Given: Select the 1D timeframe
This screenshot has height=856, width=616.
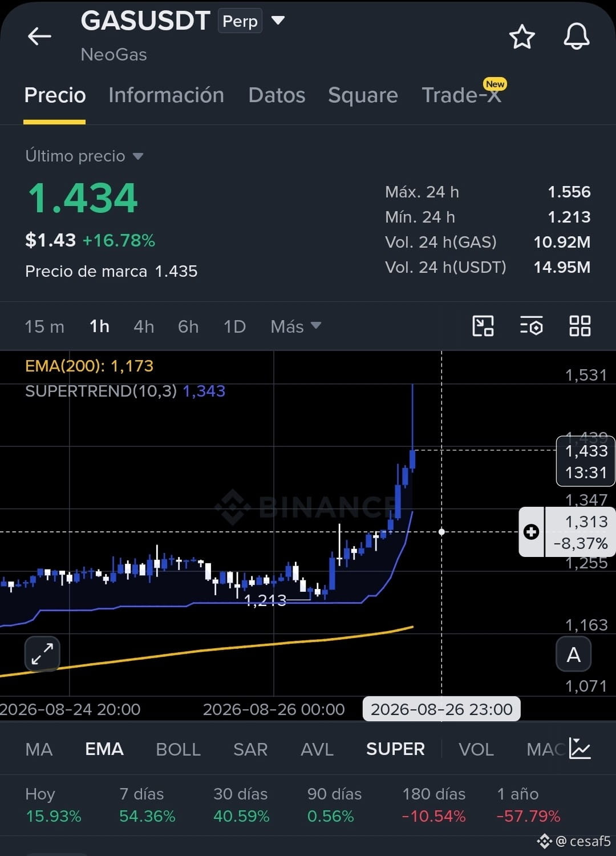Looking at the screenshot, I should pyautogui.click(x=234, y=326).
